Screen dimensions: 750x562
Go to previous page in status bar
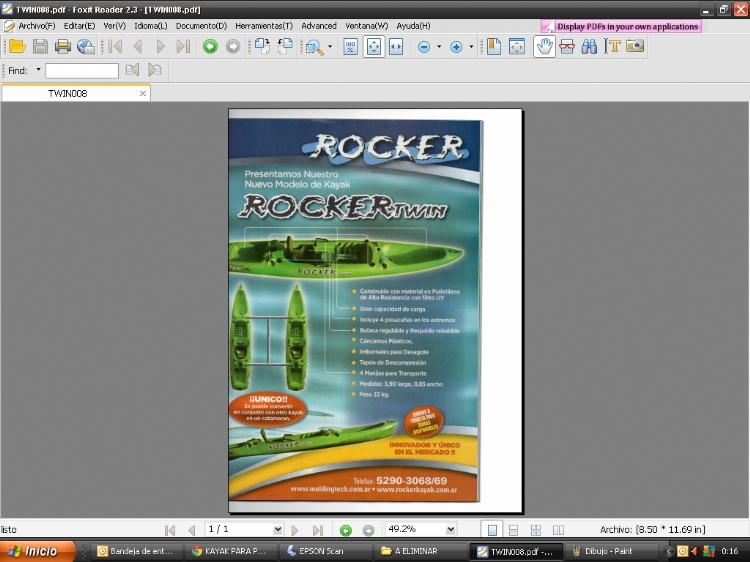click(x=192, y=530)
